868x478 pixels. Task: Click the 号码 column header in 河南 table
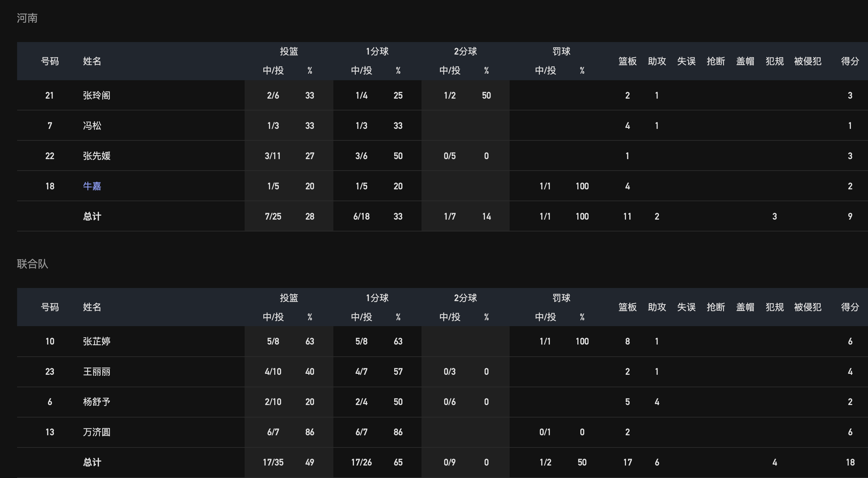pyautogui.click(x=50, y=61)
